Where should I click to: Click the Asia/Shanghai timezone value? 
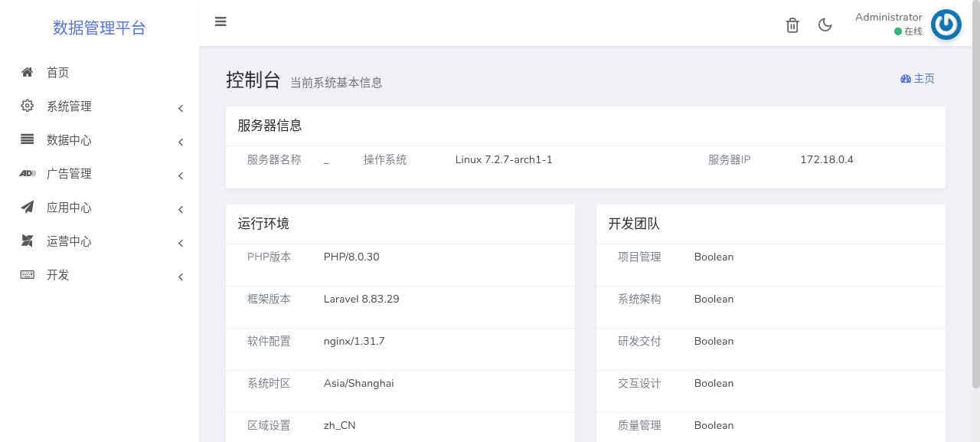(359, 384)
